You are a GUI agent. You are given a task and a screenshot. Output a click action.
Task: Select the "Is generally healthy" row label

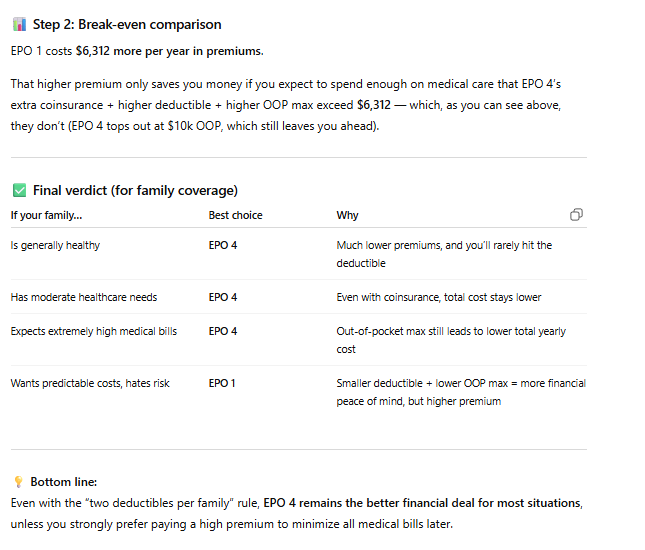pyautogui.click(x=55, y=245)
